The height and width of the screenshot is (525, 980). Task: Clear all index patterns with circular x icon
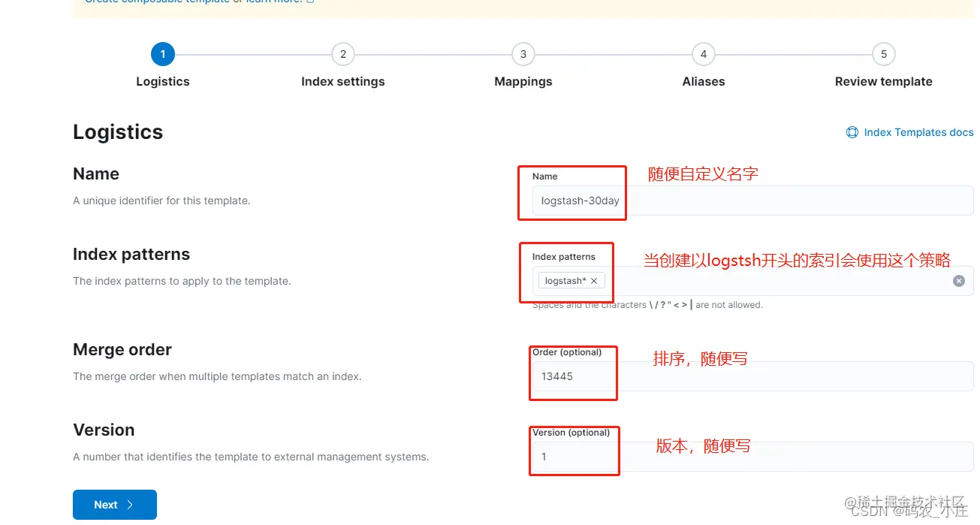(958, 280)
